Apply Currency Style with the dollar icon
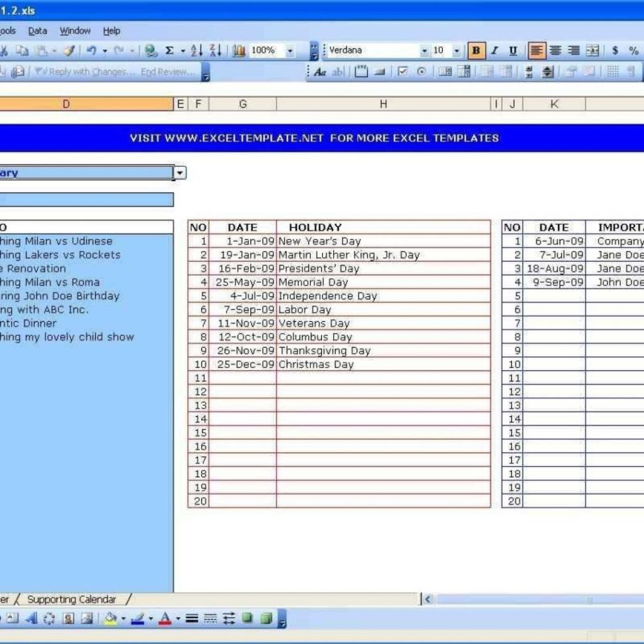This screenshot has height=644, width=644. pos(614,49)
